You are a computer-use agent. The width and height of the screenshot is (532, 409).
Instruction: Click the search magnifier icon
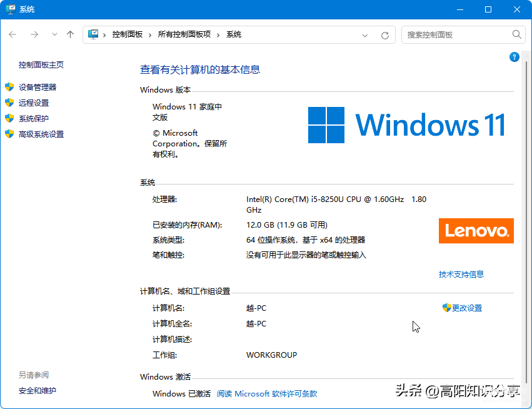tap(517, 35)
